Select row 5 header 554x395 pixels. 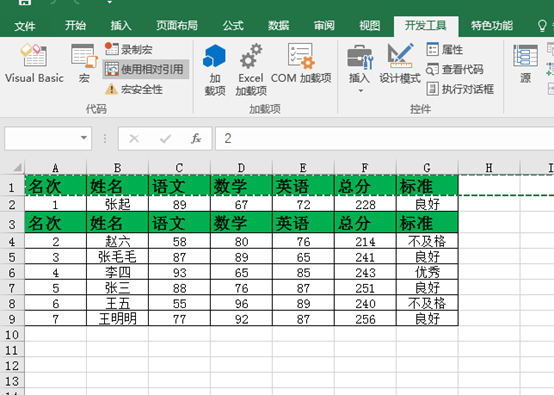(x=12, y=257)
